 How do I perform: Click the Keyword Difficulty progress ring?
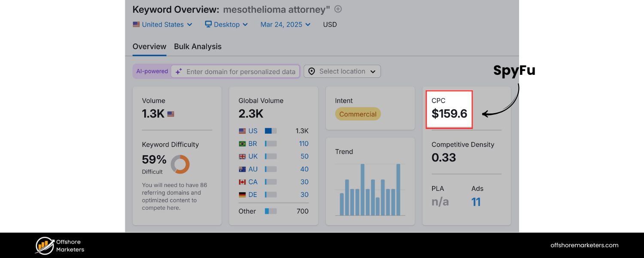click(180, 164)
